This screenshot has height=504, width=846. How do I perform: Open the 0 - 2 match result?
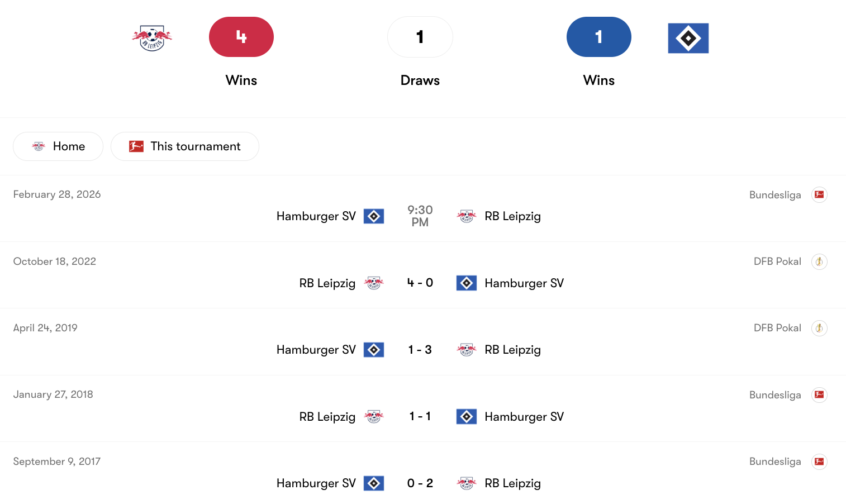point(420,483)
